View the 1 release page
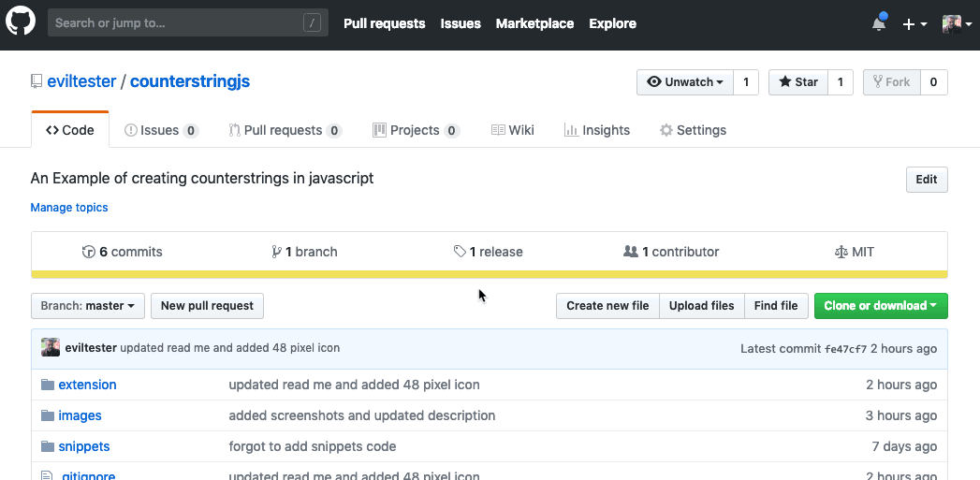 click(x=488, y=252)
